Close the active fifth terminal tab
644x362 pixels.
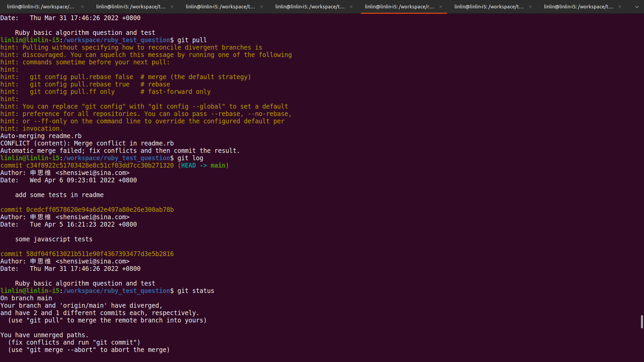coord(441,7)
